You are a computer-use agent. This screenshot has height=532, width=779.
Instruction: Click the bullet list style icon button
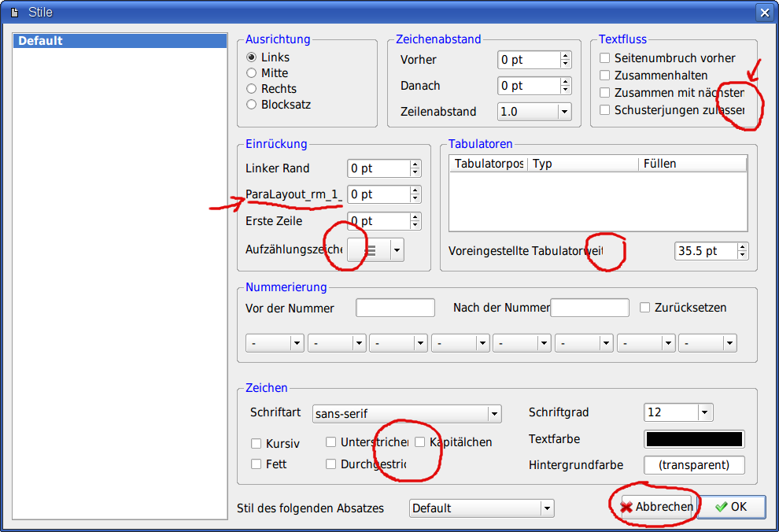pyautogui.click(x=371, y=250)
